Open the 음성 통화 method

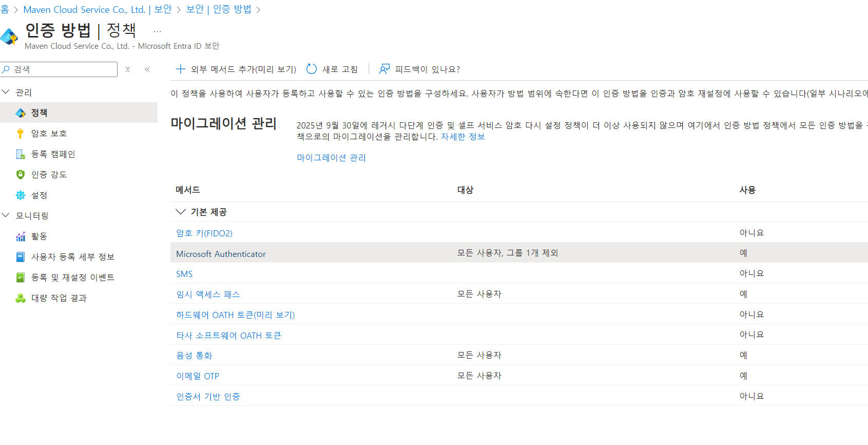tap(194, 356)
